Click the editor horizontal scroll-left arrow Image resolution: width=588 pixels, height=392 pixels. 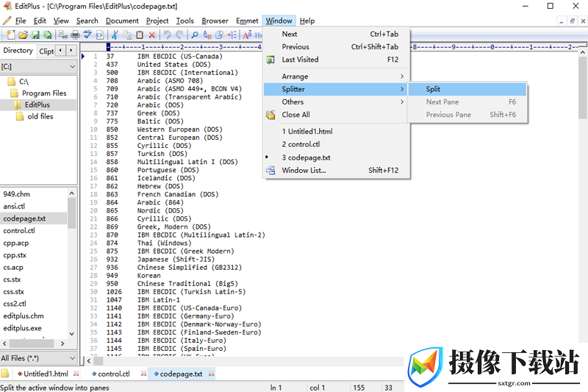pos(89,361)
